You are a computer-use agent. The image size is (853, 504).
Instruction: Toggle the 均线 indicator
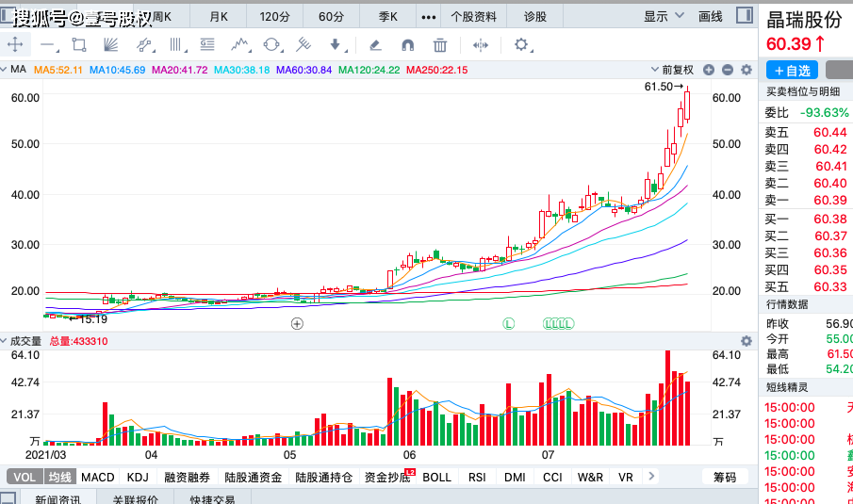59,477
